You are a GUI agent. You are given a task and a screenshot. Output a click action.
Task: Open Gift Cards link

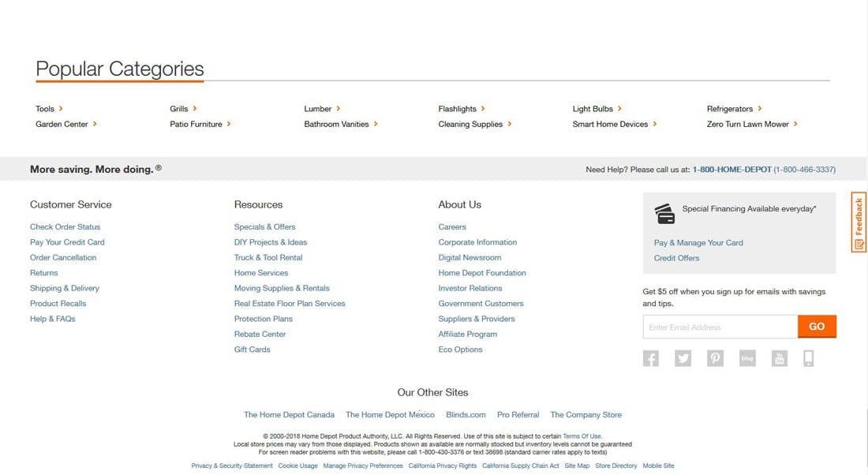click(x=253, y=350)
